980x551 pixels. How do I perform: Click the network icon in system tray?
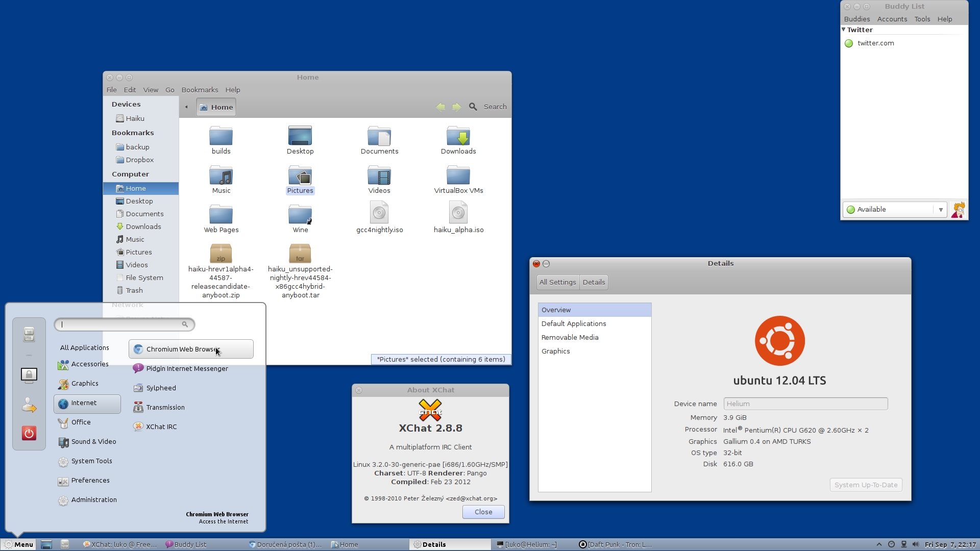pyautogui.click(x=904, y=544)
